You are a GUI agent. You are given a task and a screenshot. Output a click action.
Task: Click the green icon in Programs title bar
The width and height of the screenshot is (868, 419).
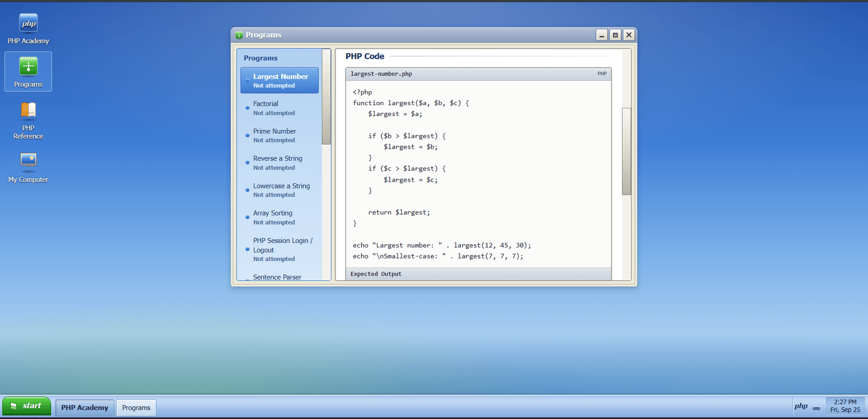(239, 35)
